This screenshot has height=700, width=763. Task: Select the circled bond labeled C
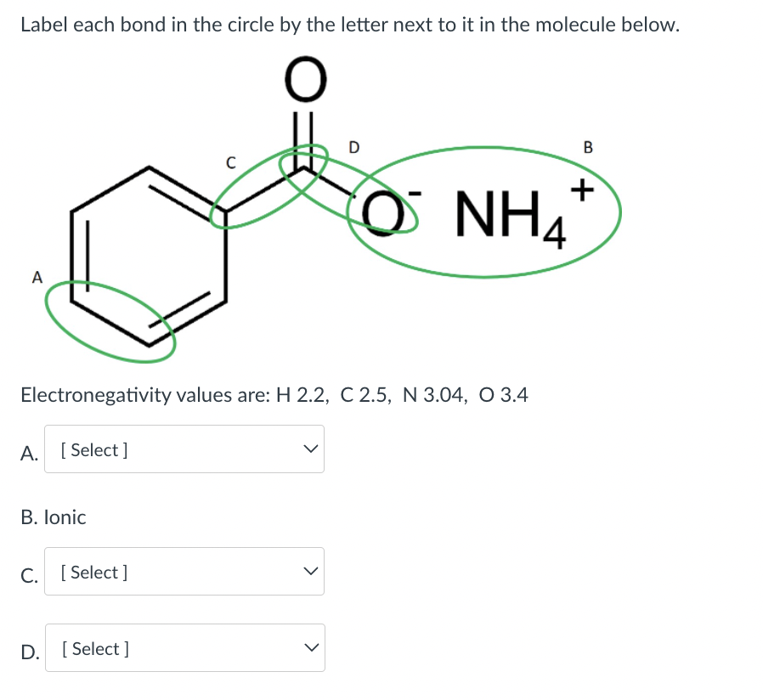pos(272,187)
